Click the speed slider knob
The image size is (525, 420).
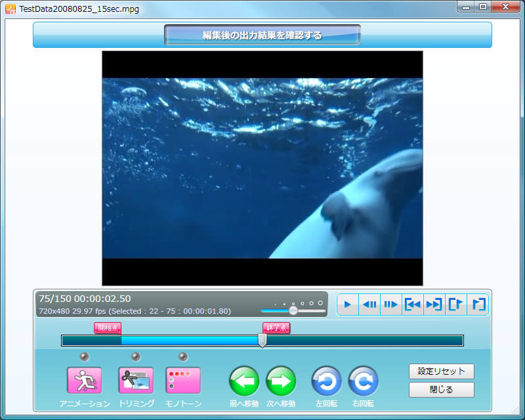[x=293, y=310]
